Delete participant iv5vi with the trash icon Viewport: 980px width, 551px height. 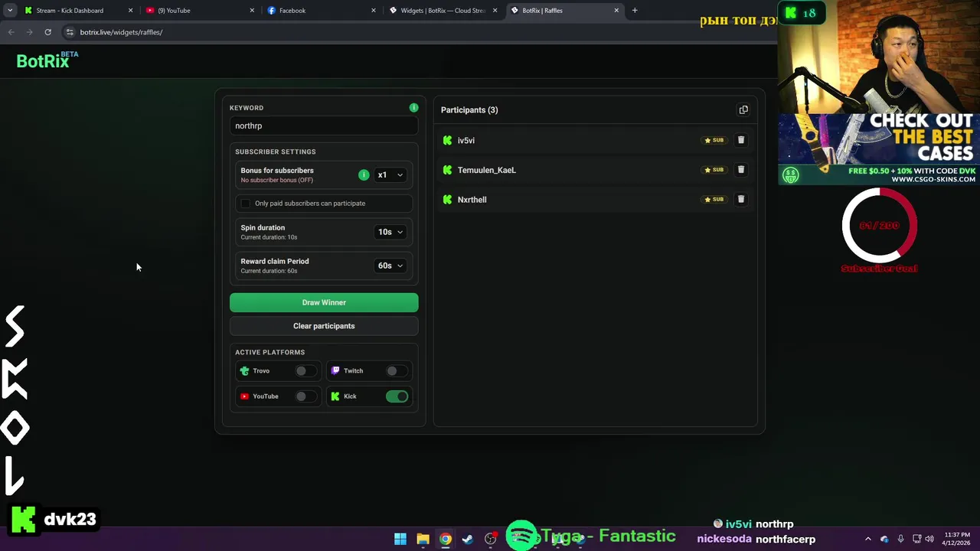[740, 140]
